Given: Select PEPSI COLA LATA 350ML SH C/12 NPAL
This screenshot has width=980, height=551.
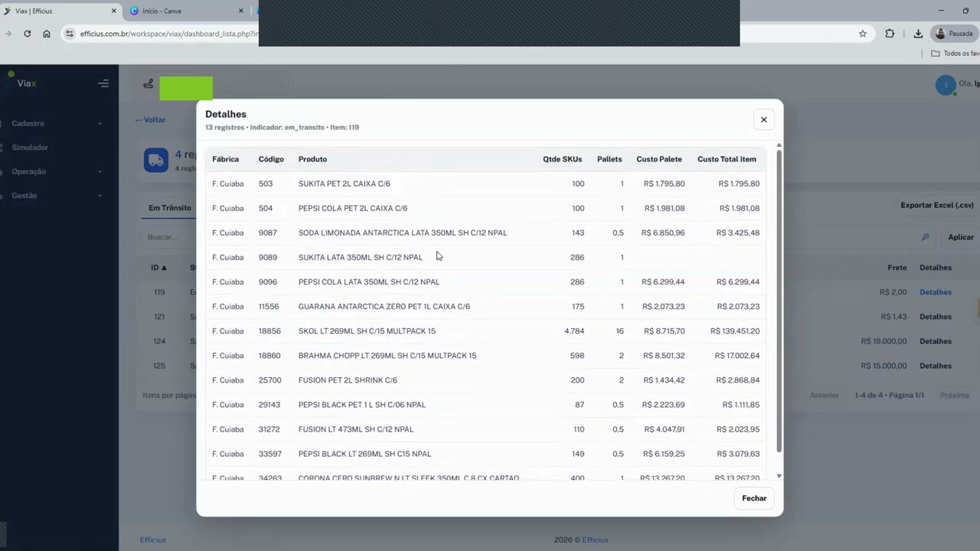Looking at the screenshot, I should tap(369, 282).
